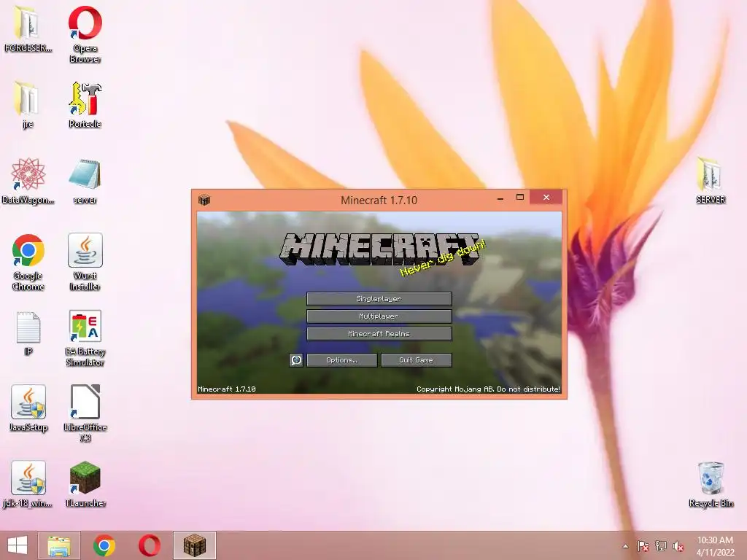This screenshot has width=747, height=560.
Task: Open the language selection globe button
Action: tap(296, 360)
